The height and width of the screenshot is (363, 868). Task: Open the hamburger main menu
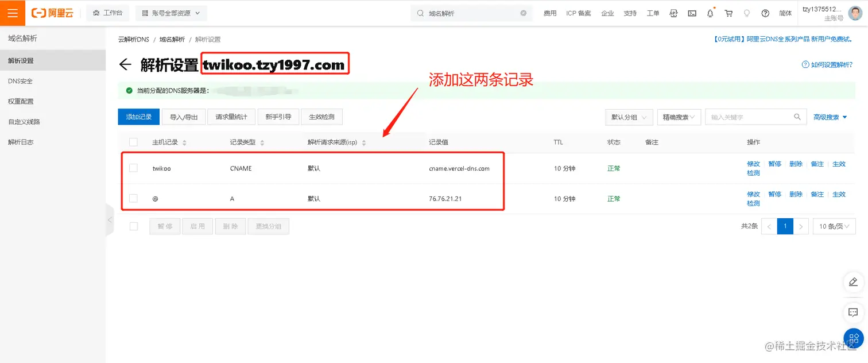click(13, 13)
